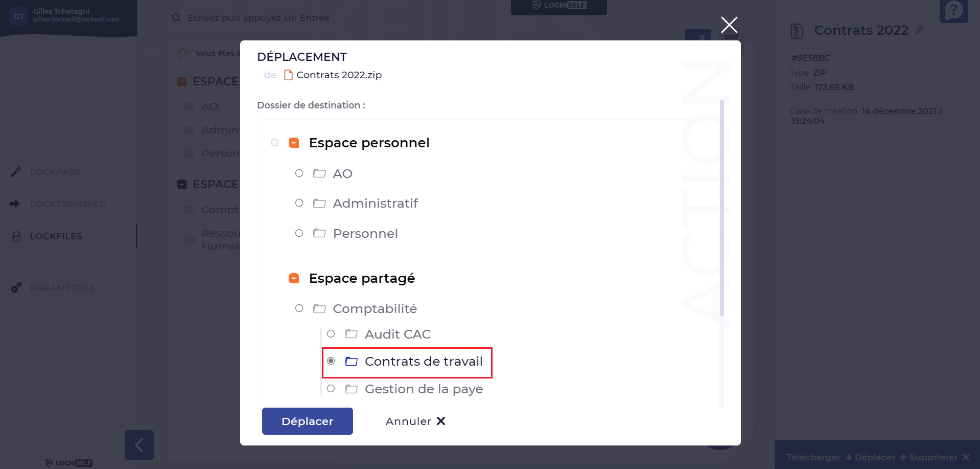The height and width of the screenshot is (469, 980).
Task: Click the LockFiles padlock icon
Action: click(16, 236)
